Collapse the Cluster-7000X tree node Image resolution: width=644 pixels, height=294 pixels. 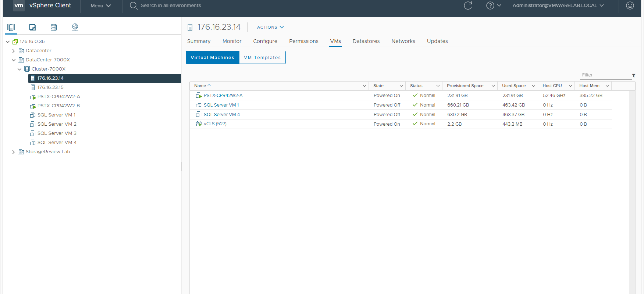19,69
